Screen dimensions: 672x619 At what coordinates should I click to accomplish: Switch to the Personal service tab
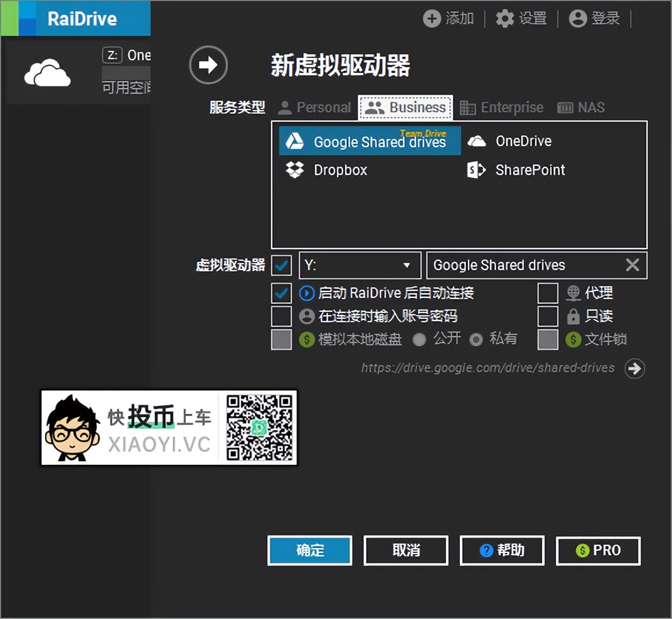coord(315,107)
